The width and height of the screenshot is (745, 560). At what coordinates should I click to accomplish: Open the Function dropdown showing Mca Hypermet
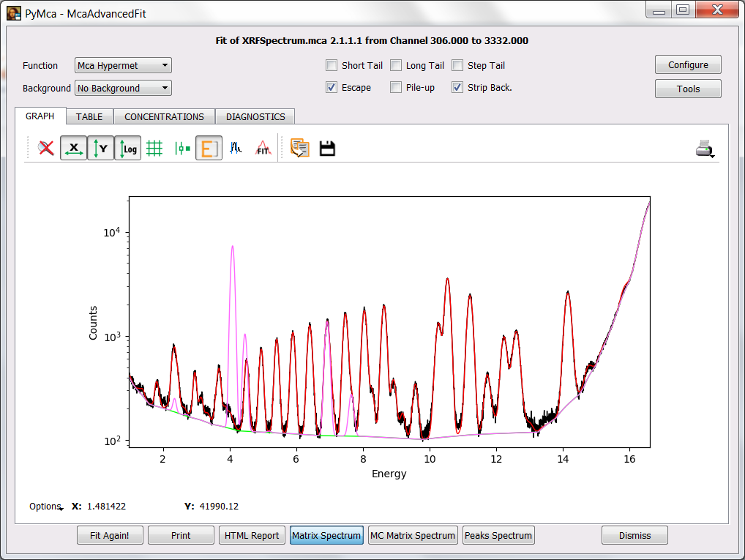click(x=123, y=66)
